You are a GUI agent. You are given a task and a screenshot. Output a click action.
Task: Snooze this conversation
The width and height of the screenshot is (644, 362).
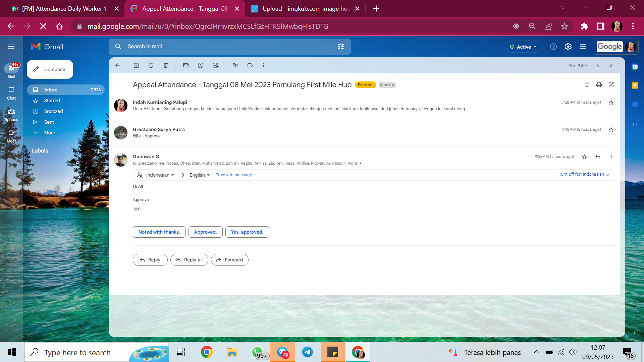201,65
